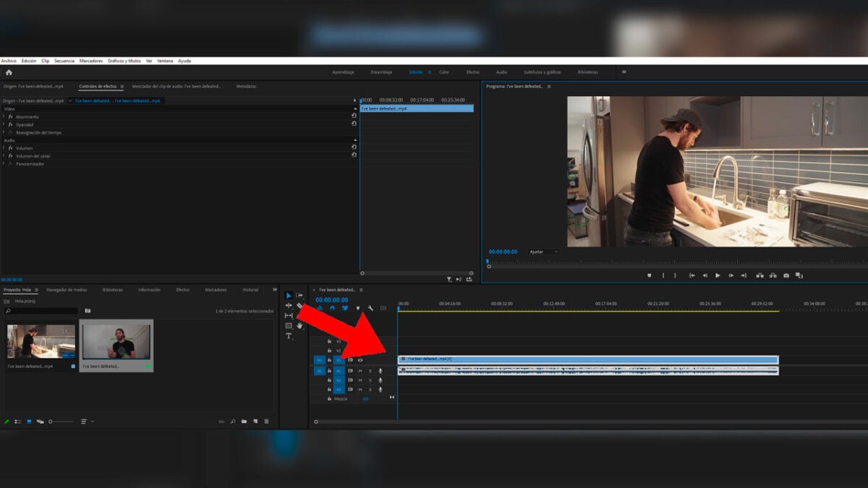The height and width of the screenshot is (488, 868).
Task: Mute audio track A1
Action: (360, 371)
